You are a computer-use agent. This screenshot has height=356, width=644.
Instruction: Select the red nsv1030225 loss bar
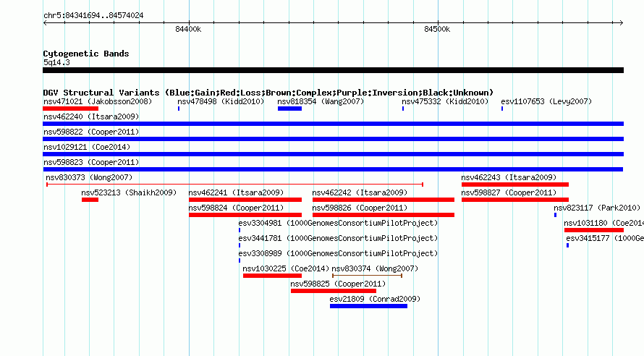click(x=272, y=276)
